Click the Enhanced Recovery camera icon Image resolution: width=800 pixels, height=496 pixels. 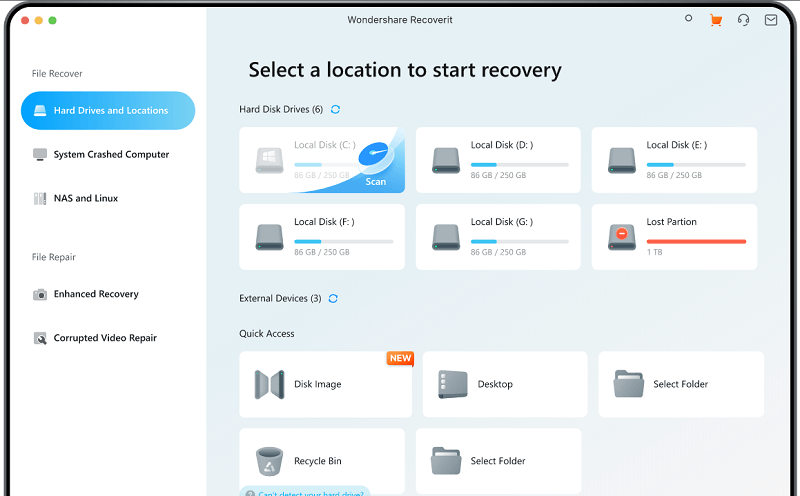tap(40, 294)
